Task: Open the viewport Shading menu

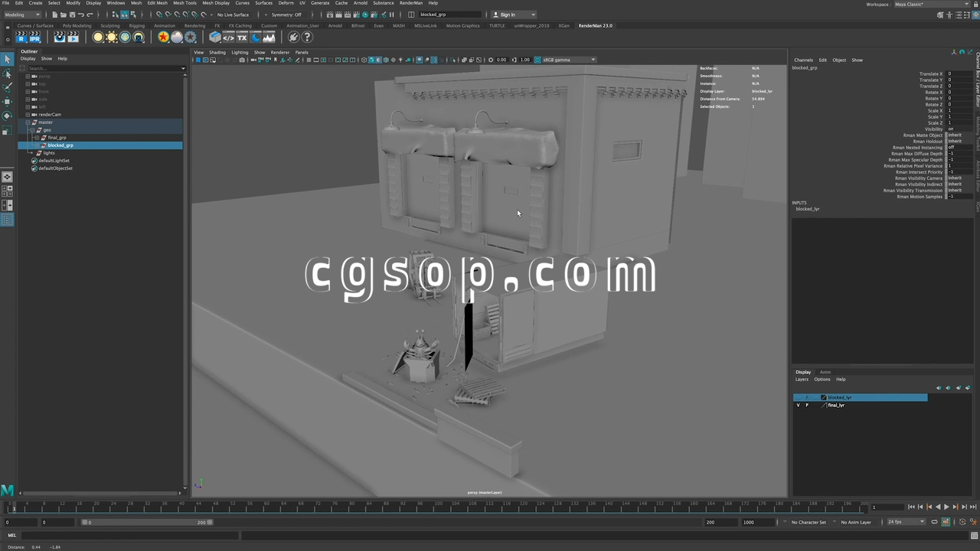Action: coord(217,52)
